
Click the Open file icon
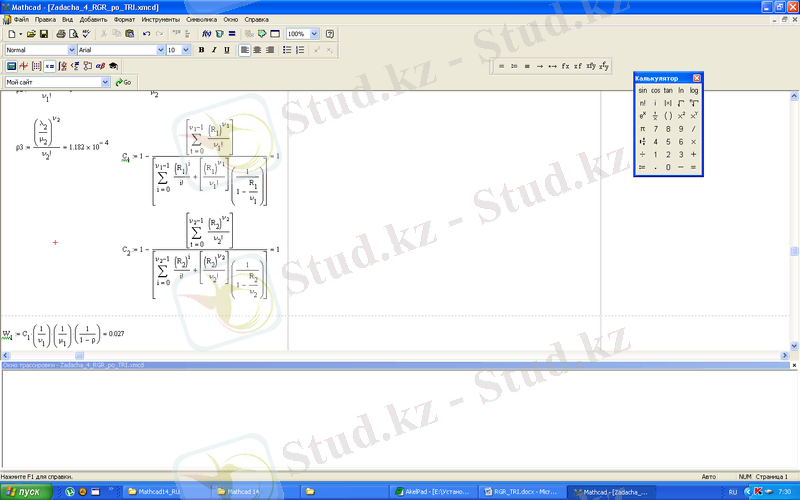click(x=31, y=34)
